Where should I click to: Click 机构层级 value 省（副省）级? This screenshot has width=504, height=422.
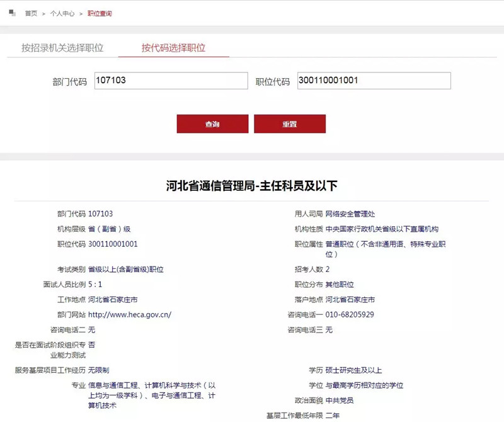(x=109, y=229)
